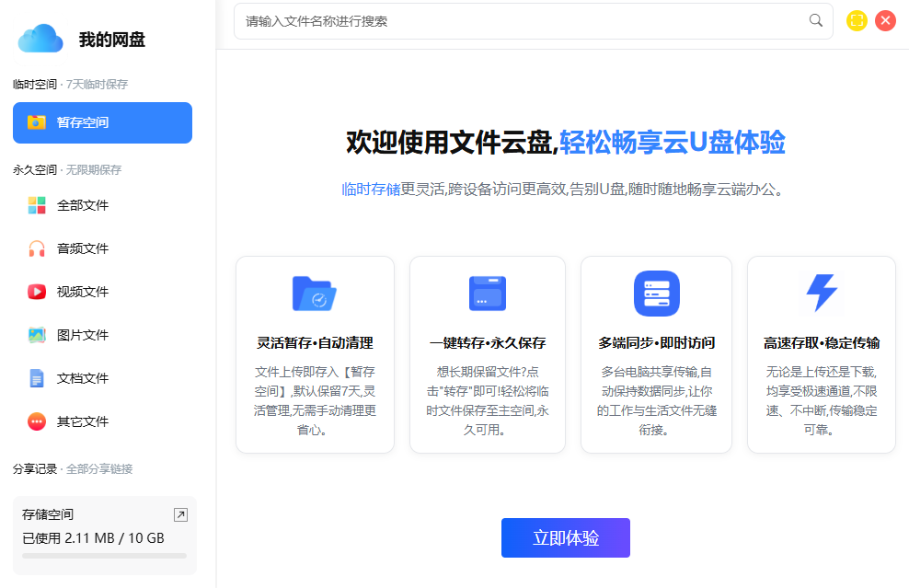
Task: Open 视频文件 category
Action: [83, 292]
